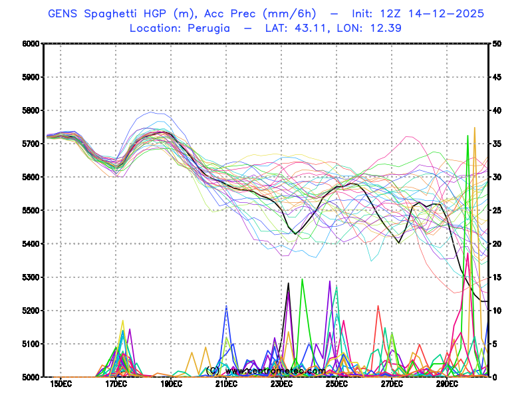Select the 5500 left axis value
Image resolution: width=532 pixels, height=411 pixels.
tap(31, 210)
